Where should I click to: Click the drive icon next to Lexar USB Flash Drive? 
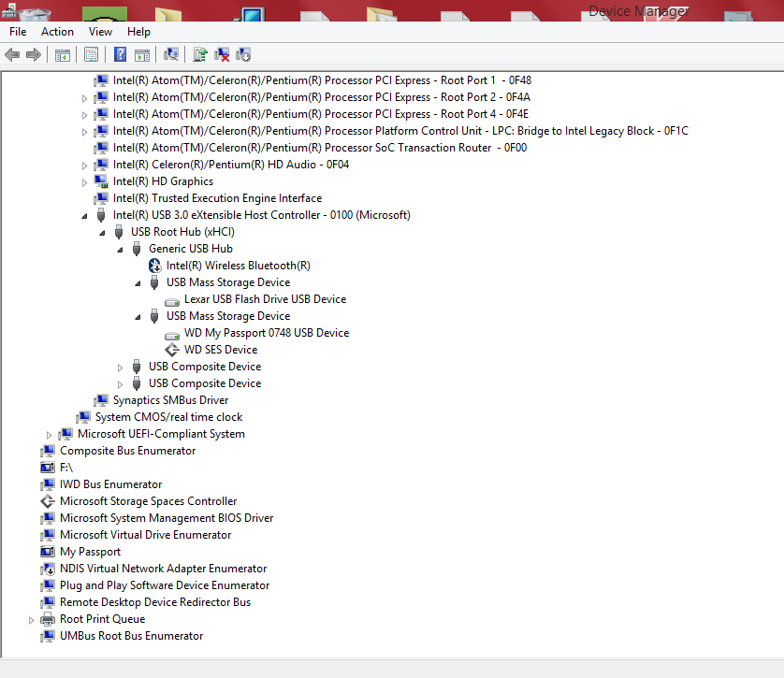point(172,301)
